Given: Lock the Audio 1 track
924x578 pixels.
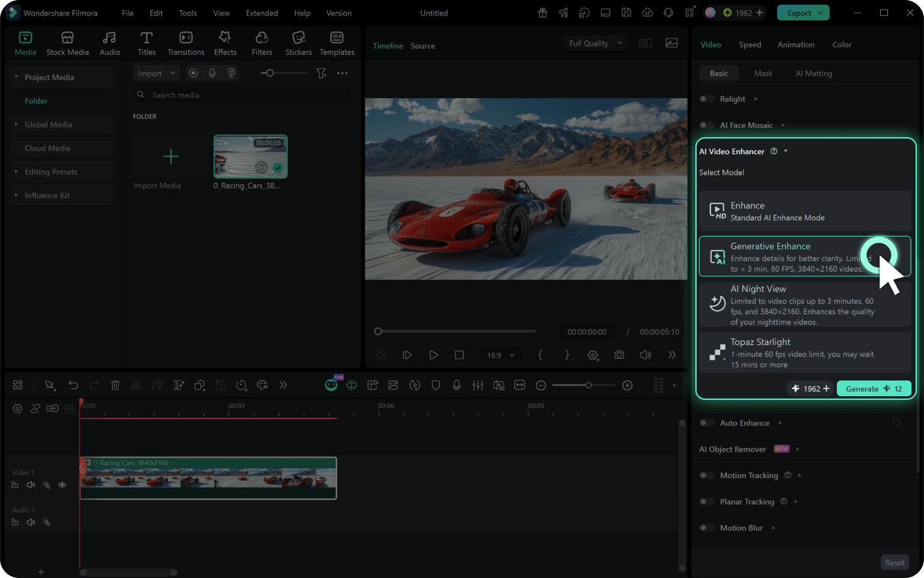Looking at the screenshot, I should [15, 522].
